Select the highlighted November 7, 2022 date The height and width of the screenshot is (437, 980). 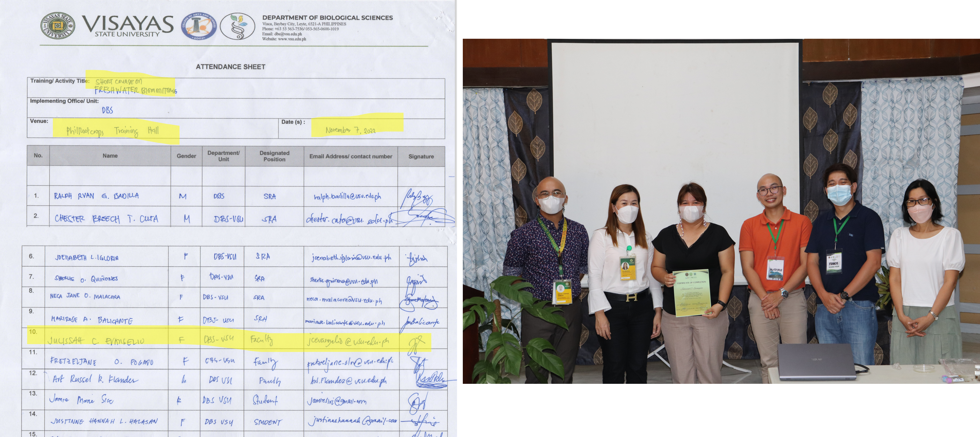tap(350, 130)
